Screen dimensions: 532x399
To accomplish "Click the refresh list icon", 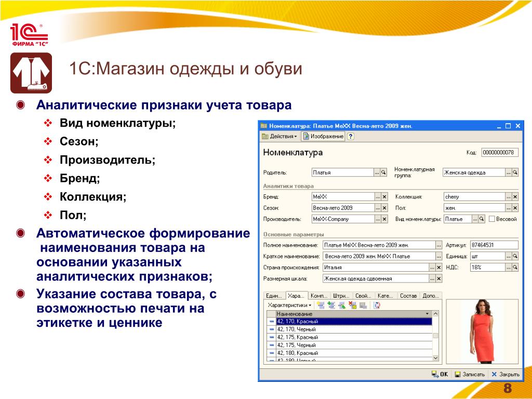I will point(377,305).
